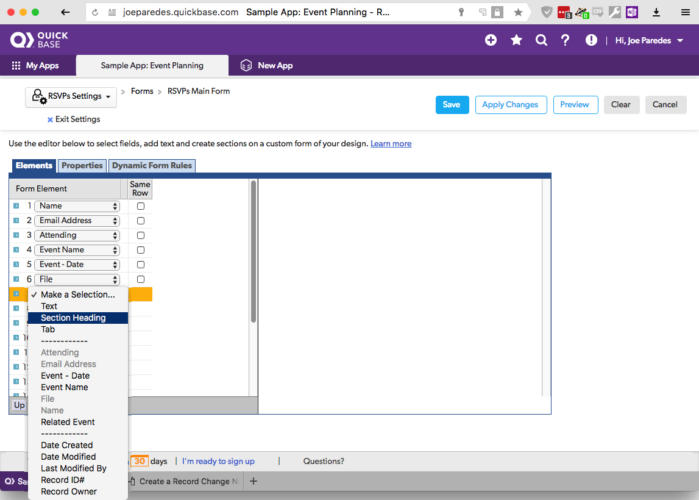Click the browser back arrow
Viewport: 699px width, 500px height.
click(x=66, y=12)
